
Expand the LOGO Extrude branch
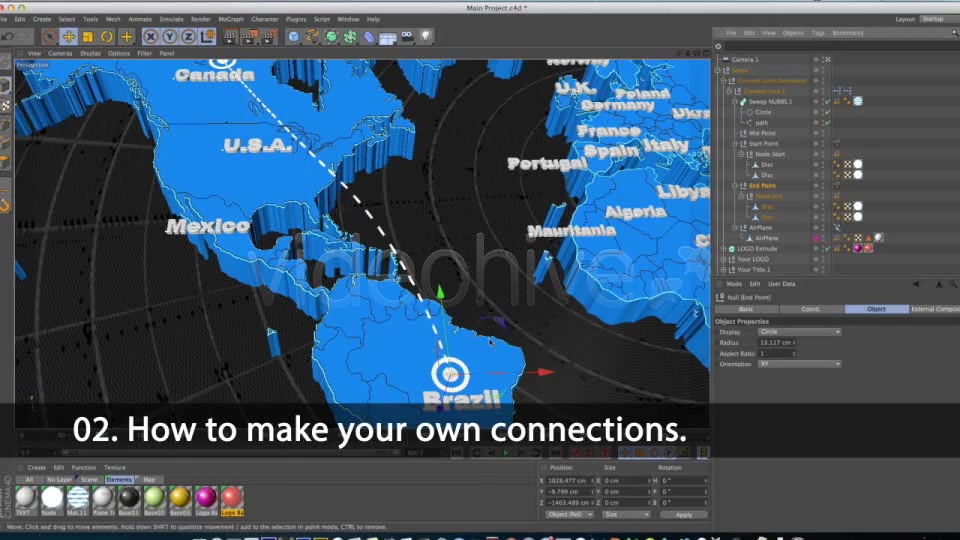(723, 249)
